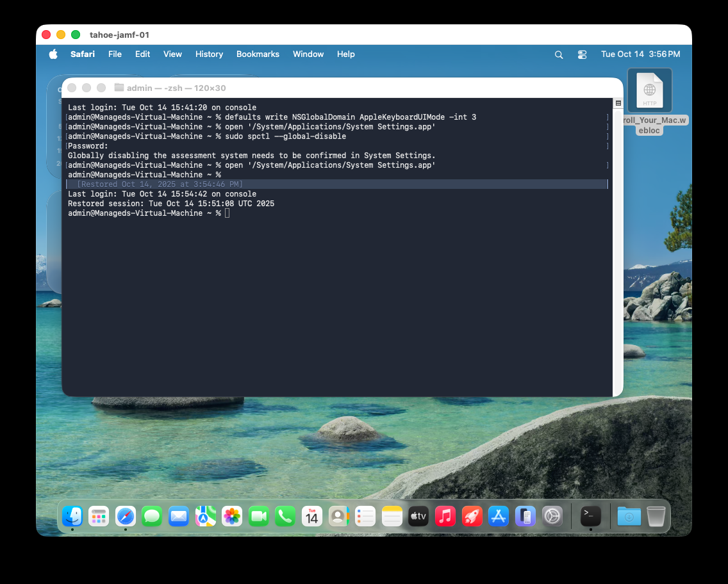The image size is (728, 584).
Task: Open Spotlight search in menu bar
Action: click(559, 54)
